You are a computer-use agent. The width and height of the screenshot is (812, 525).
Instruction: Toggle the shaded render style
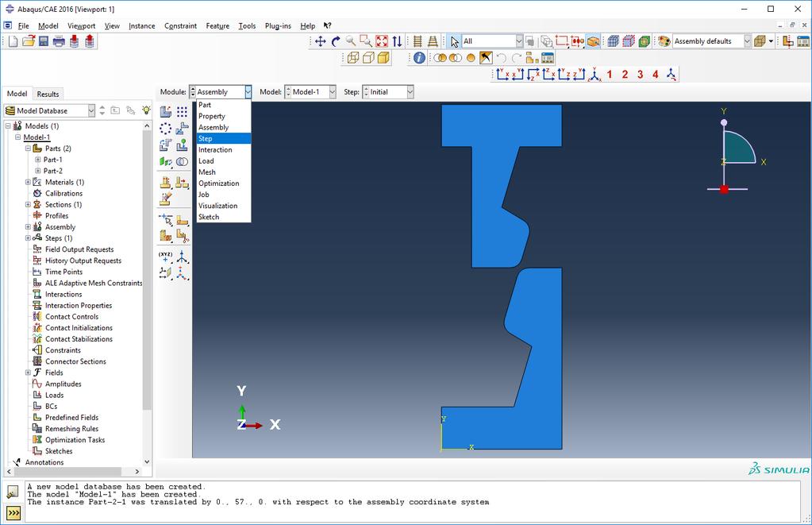383,57
